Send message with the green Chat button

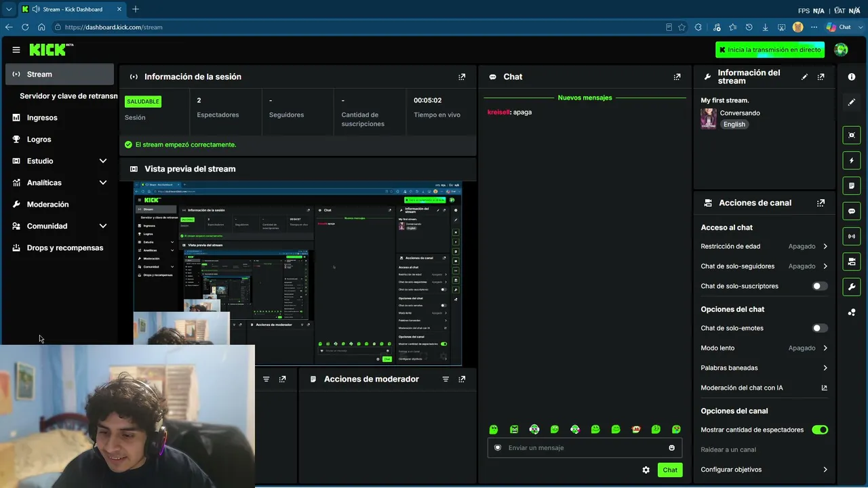[670, 470]
